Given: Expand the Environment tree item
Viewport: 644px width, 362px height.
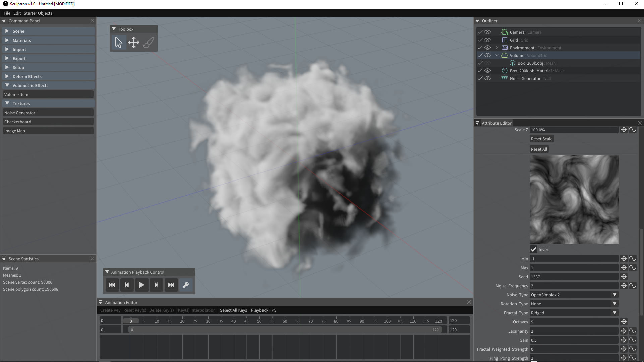Looking at the screenshot, I should tap(497, 48).
